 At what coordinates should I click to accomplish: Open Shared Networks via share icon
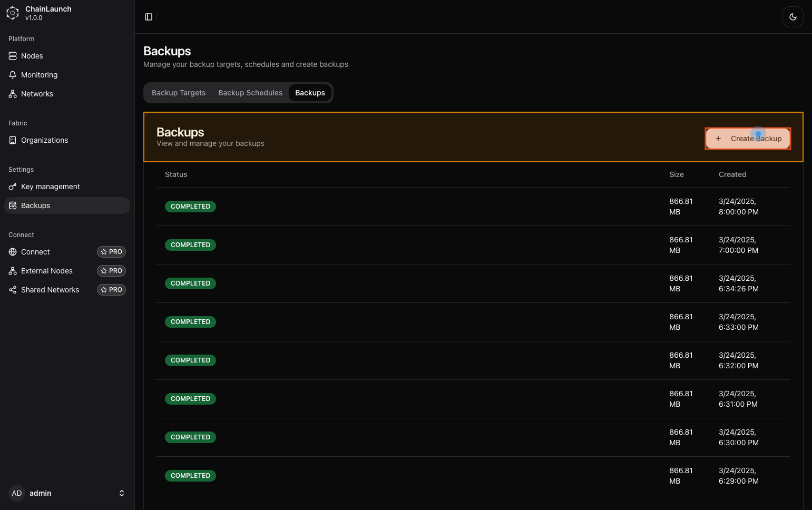13,290
